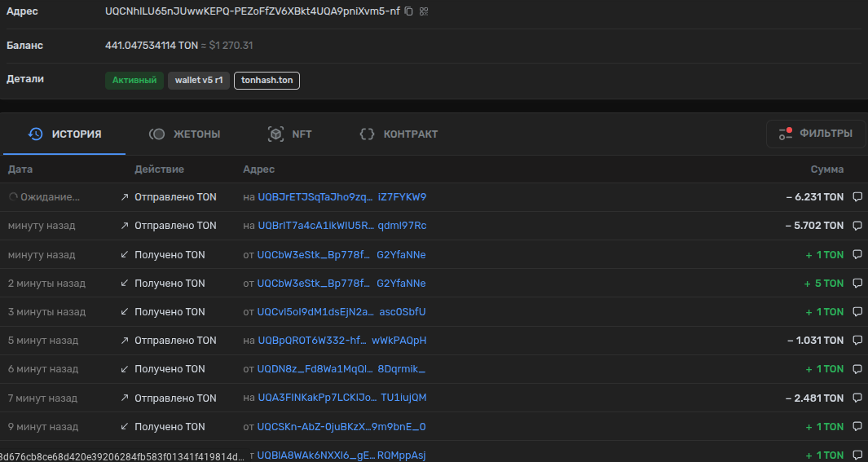Click the wallet v5 r1 badge
Viewport: 868px width, 462px height.
click(198, 81)
